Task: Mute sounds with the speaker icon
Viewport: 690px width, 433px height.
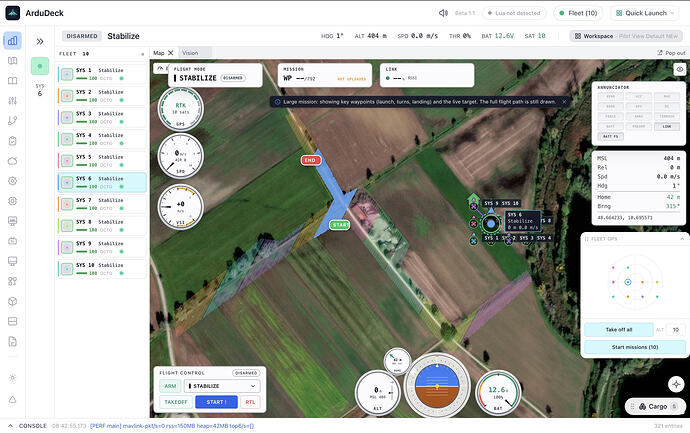Action: (x=443, y=13)
